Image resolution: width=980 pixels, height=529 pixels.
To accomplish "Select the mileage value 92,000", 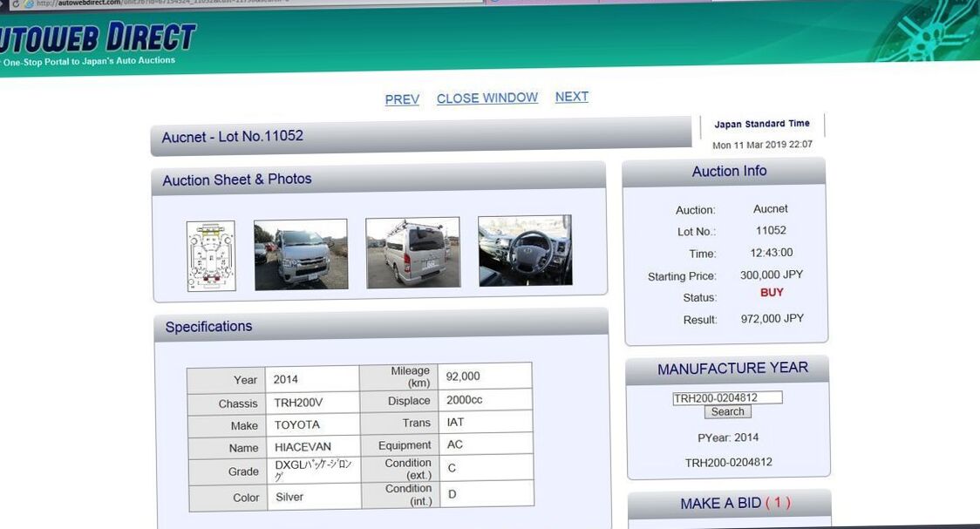I will coord(462,376).
